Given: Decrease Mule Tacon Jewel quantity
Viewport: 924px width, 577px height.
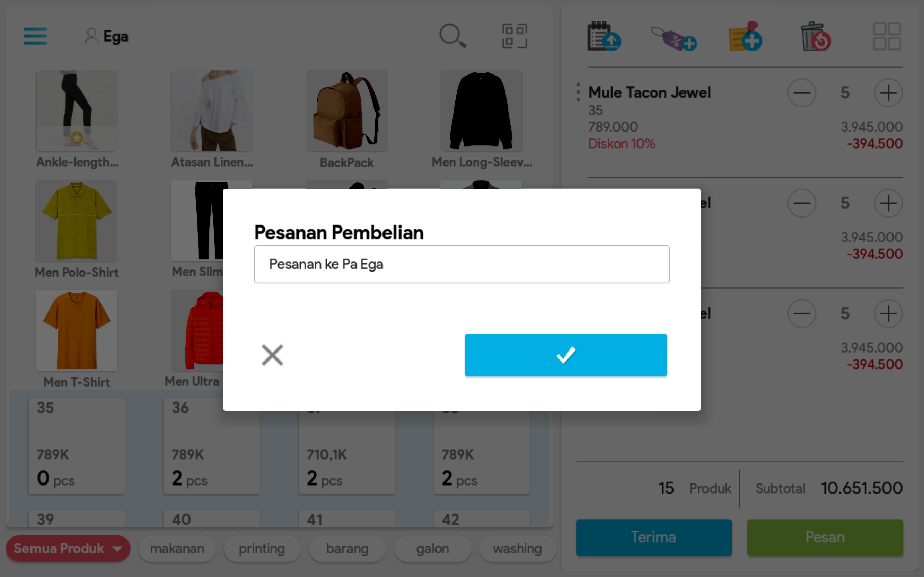Looking at the screenshot, I should [801, 93].
